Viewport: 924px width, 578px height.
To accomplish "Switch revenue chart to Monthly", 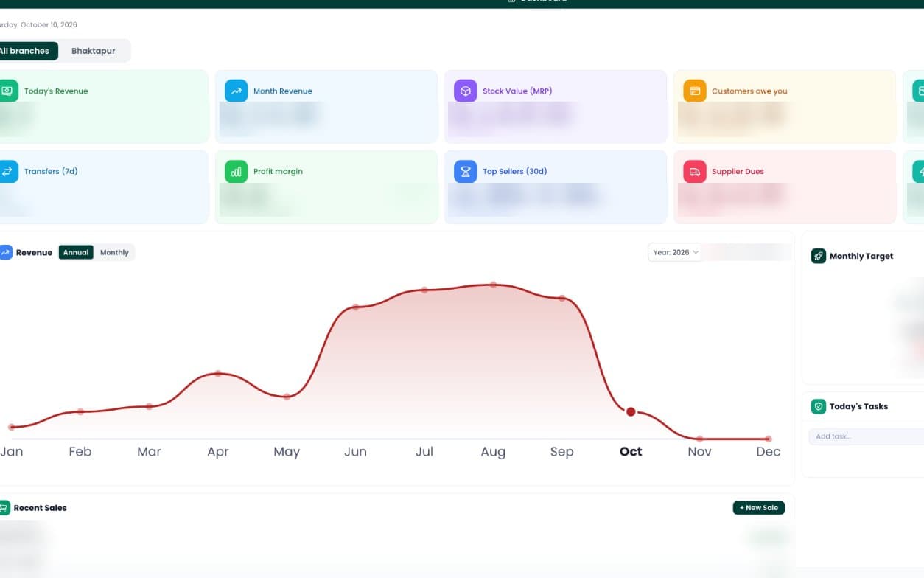I will point(114,252).
